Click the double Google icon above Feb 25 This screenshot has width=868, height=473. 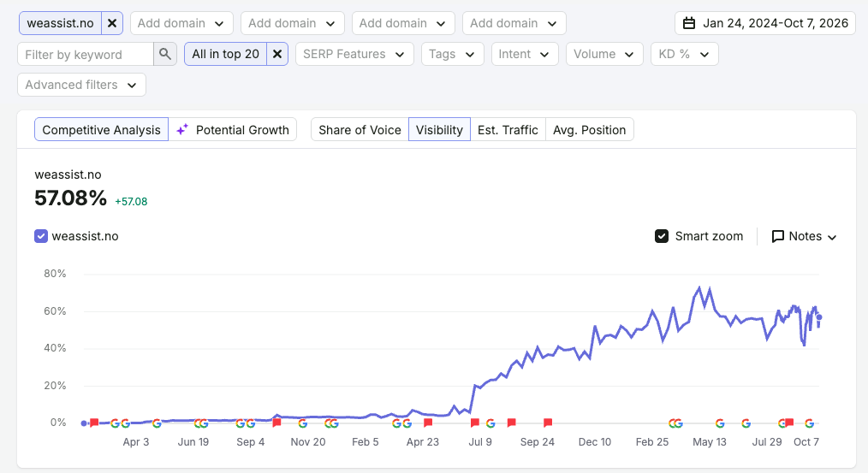(x=676, y=423)
